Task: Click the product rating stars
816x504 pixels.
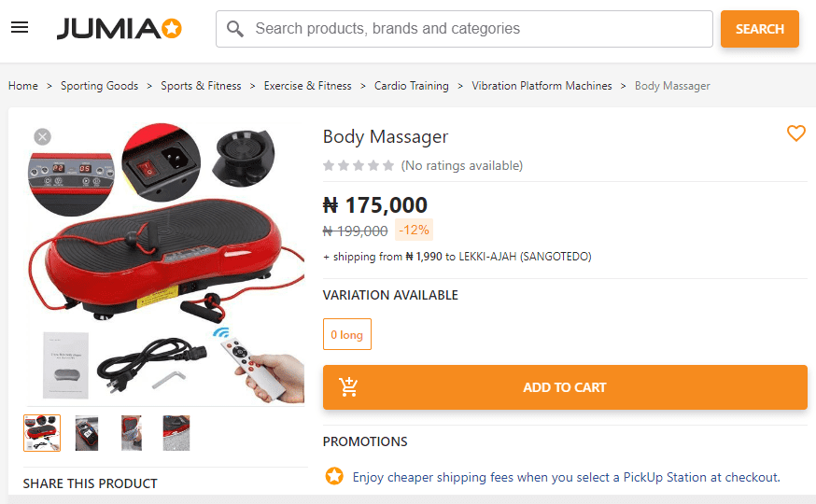Action: (359, 166)
